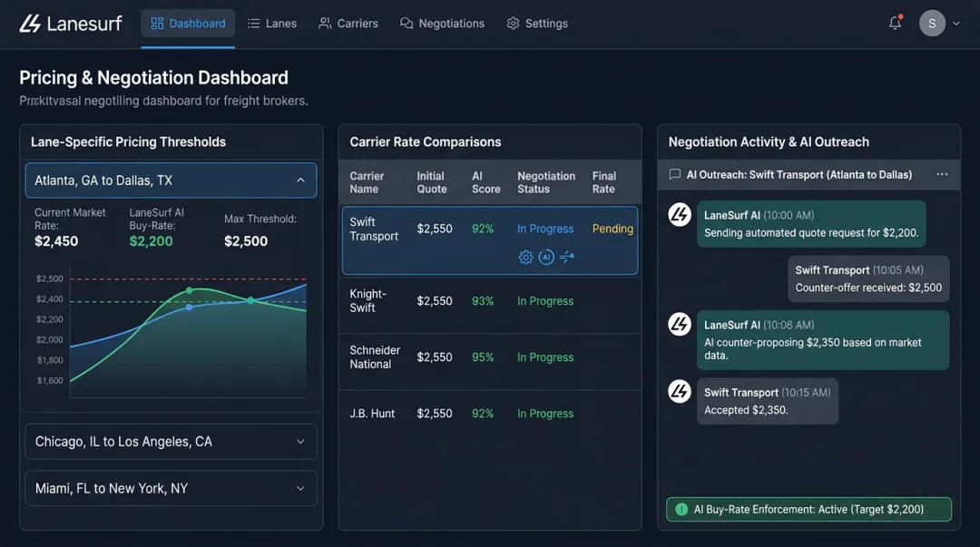The image size is (980, 547).
Task: Open notifications bell
Action: (895, 23)
